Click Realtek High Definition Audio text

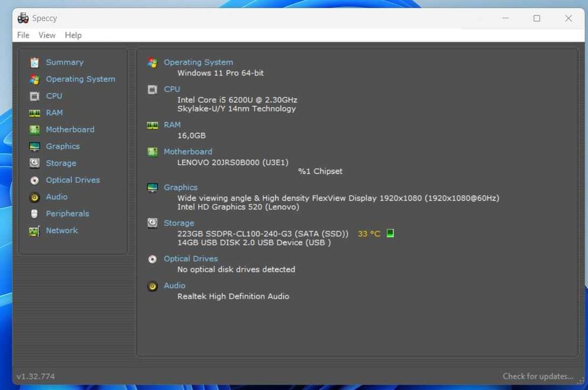(x=233, y=297)
